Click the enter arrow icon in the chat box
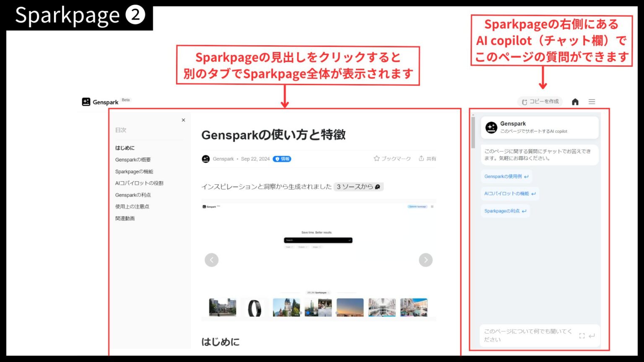Viewport: 644px width, 362px height. [592, 336]
